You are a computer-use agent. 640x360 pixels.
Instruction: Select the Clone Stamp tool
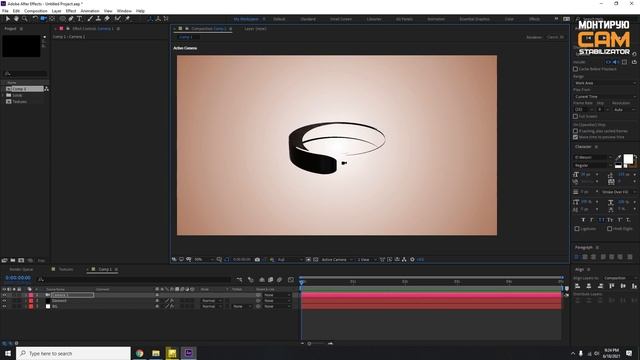pos(98,19)
